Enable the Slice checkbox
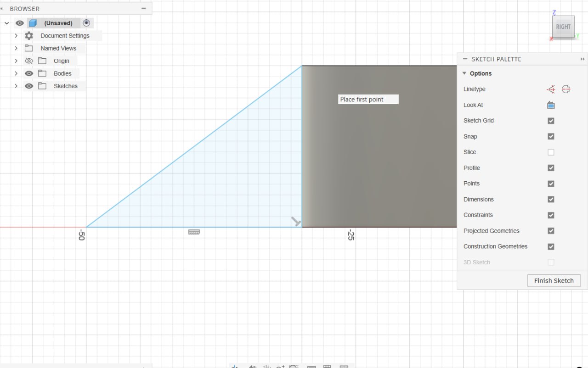588x368 pixels. point(551,152)
